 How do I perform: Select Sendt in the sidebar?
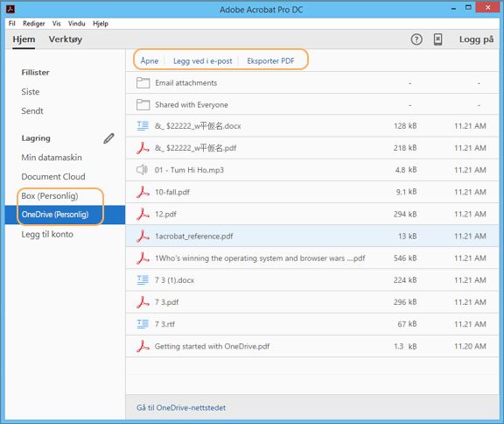point(32,111)
